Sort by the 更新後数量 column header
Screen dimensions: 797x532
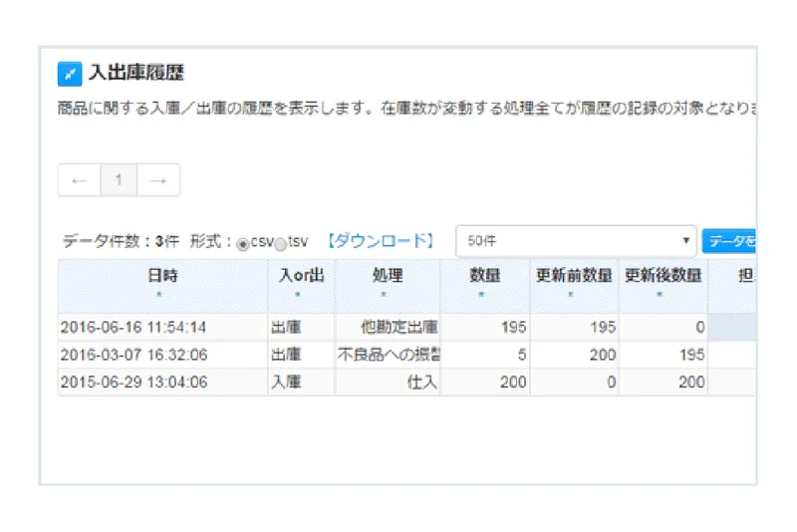point(663,286)
